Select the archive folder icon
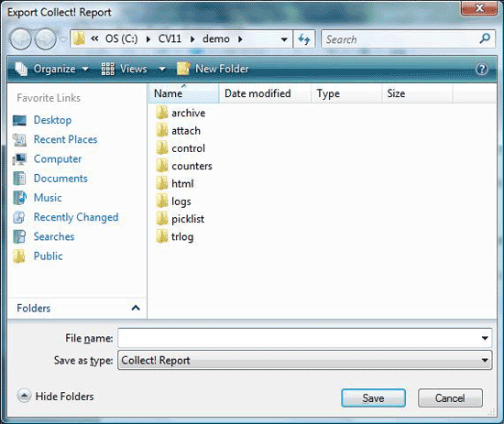This screenshot has height=424, width=504. pos(162,113)
